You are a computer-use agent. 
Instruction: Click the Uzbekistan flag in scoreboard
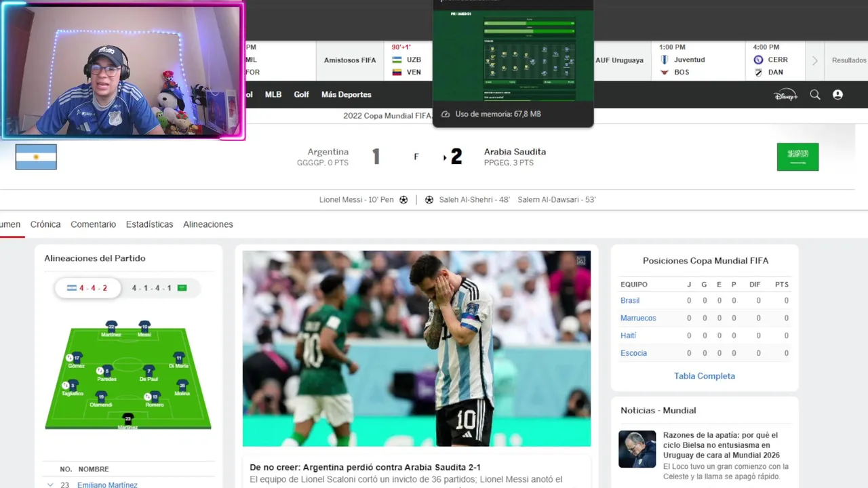[x=397, y=60]
